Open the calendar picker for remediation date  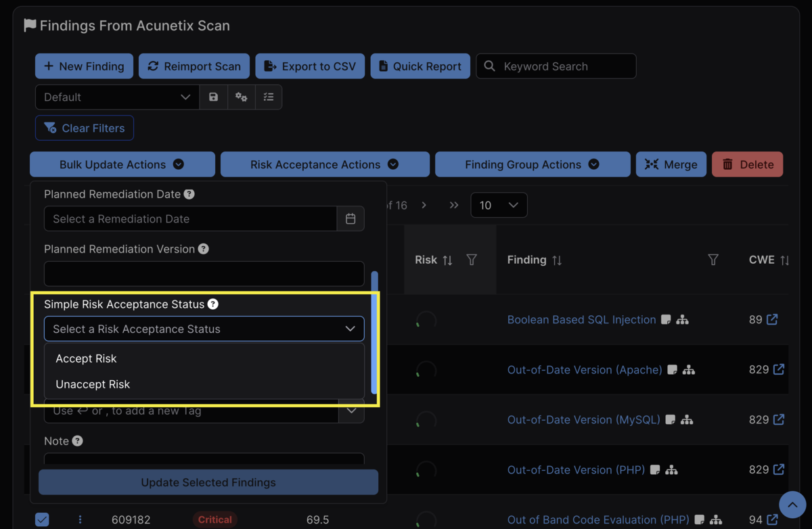[x=351, y=218]
